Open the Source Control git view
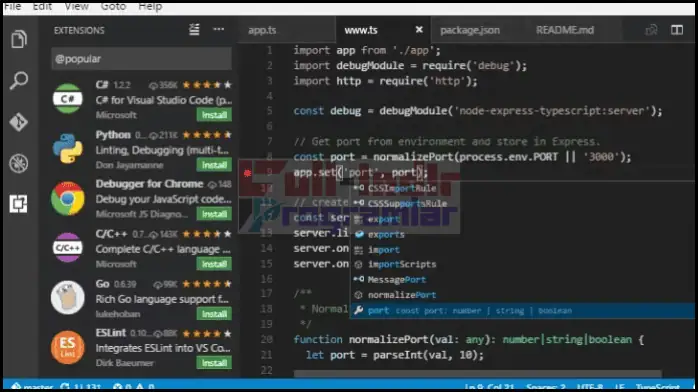The image size is (698, 392). pyautogui.click(x=19, y=122)
